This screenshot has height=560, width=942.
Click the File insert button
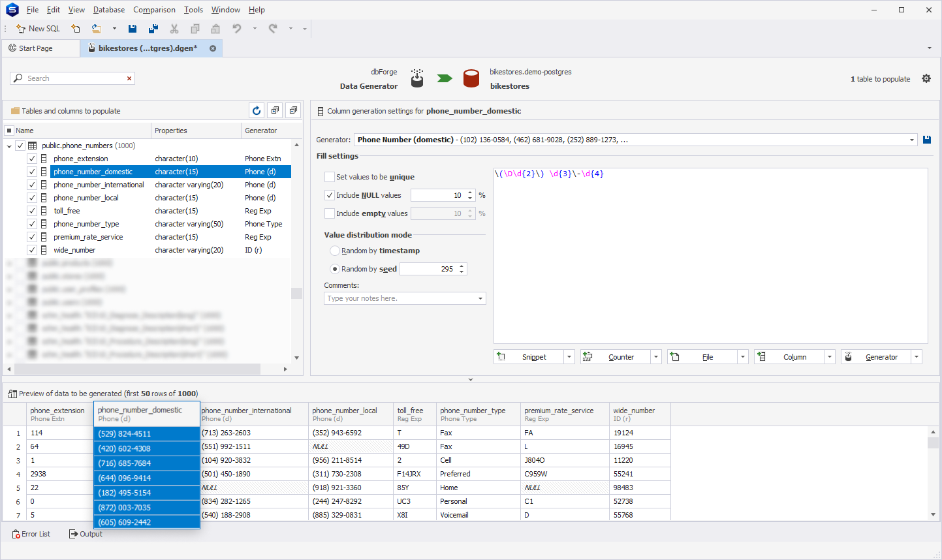pos(702,357)
